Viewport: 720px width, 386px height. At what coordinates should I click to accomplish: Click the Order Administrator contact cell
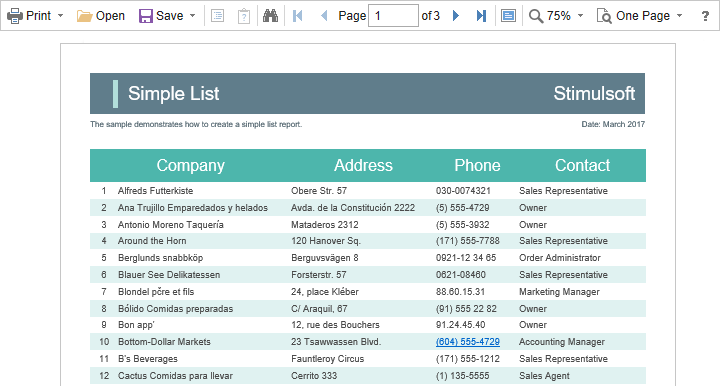560,258
